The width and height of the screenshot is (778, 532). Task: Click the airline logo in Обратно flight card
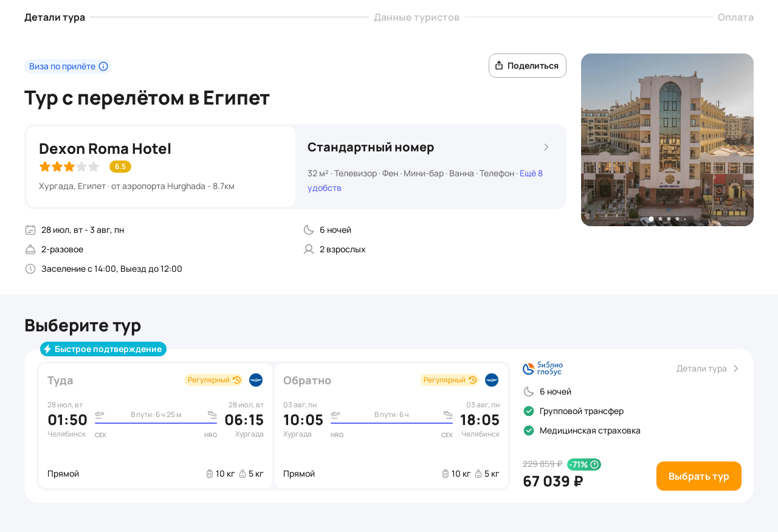tap(492, 380)
